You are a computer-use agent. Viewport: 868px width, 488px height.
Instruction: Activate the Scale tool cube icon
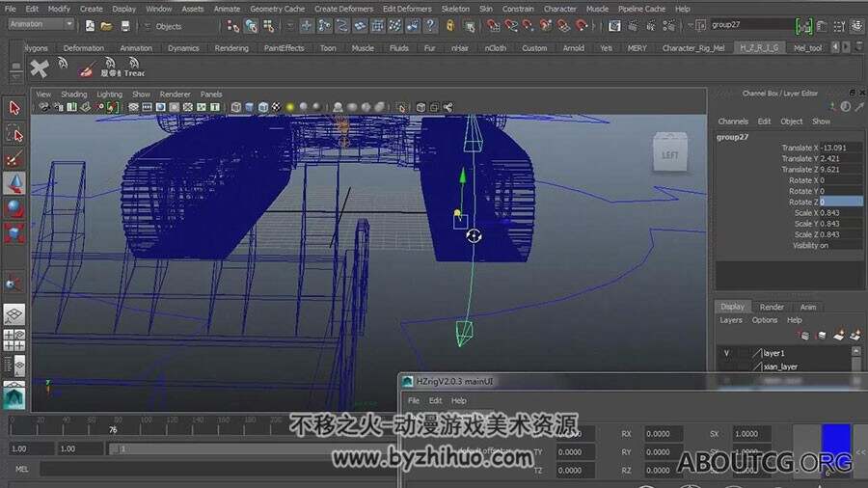pyautogui.click(x=14, y=233)
